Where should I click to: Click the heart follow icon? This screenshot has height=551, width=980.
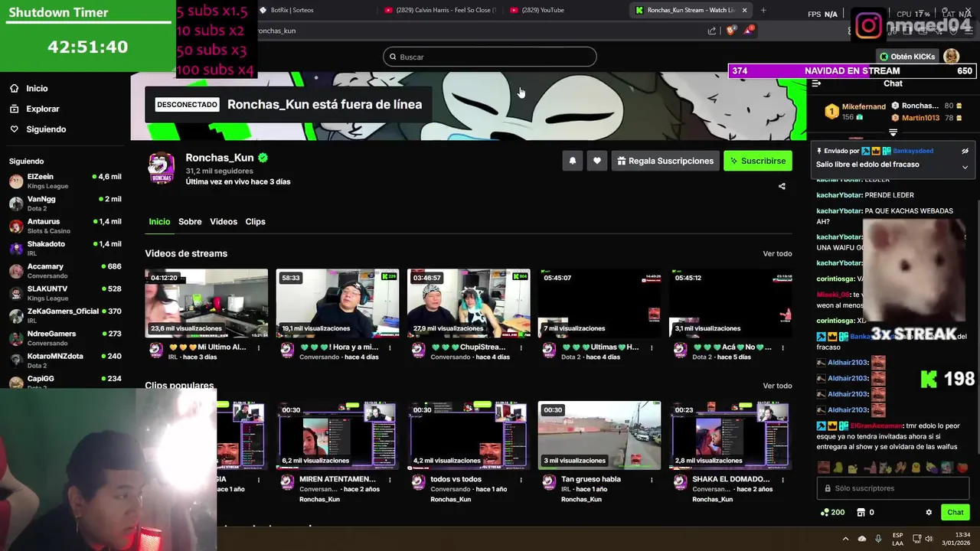pos(596,161)
